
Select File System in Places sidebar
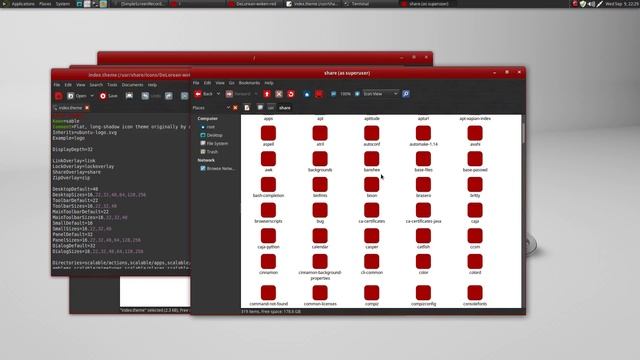click(214, 144)
